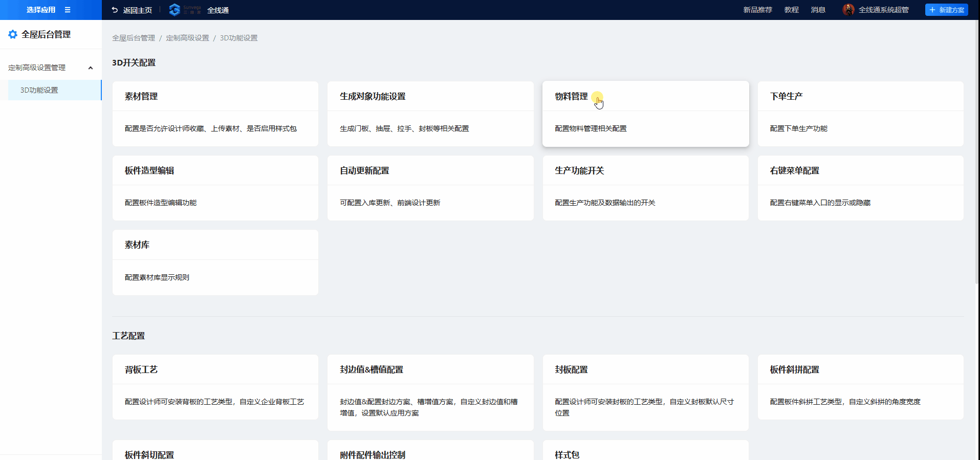Screen dimensions: 980x460
Task: Open the 自动更新配置 card
Action: (x=430, y=188)
